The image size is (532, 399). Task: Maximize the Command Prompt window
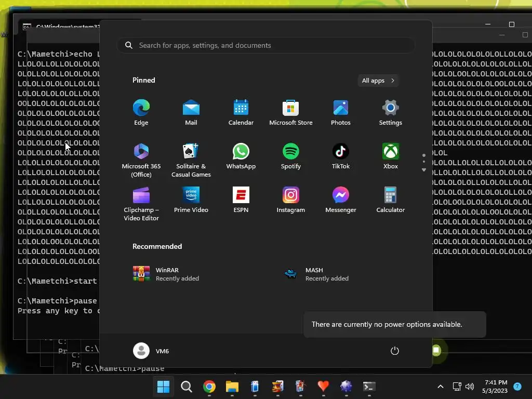[x=512, y=24]
